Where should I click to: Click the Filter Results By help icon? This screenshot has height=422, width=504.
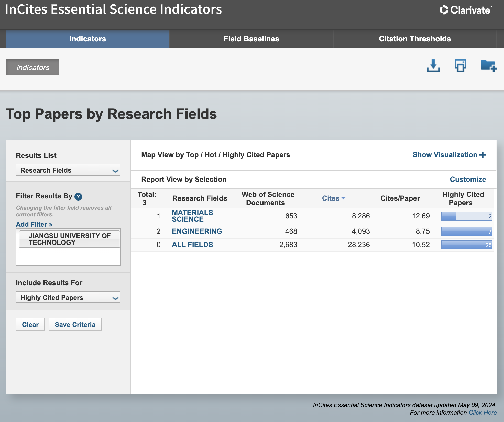coord(78,197)
